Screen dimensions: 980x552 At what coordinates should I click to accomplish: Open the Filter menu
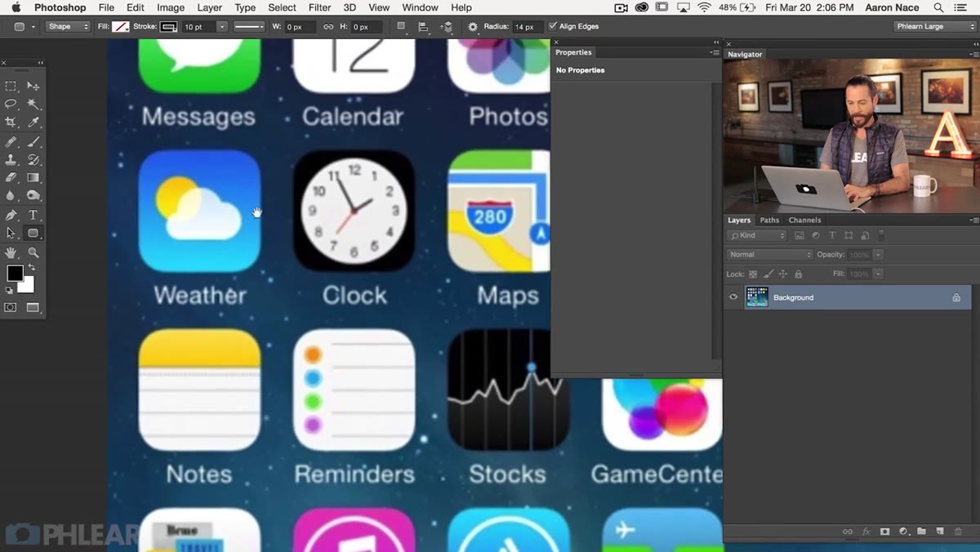(x=319, y=7)
